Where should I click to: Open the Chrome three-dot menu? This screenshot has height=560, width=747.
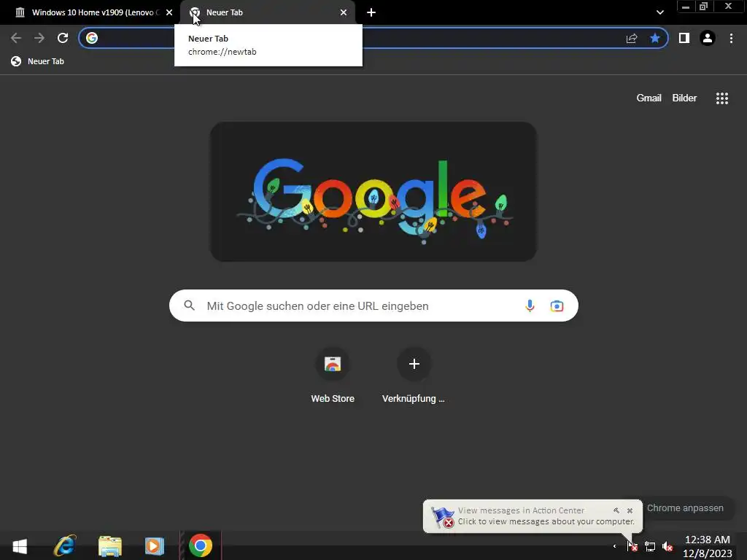[731, 38]
